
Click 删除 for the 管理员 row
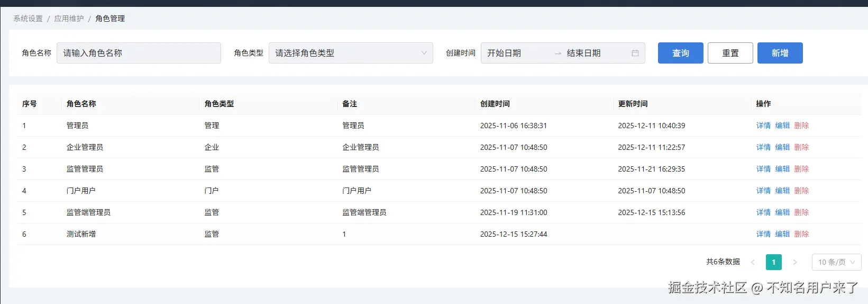point(801,126)
